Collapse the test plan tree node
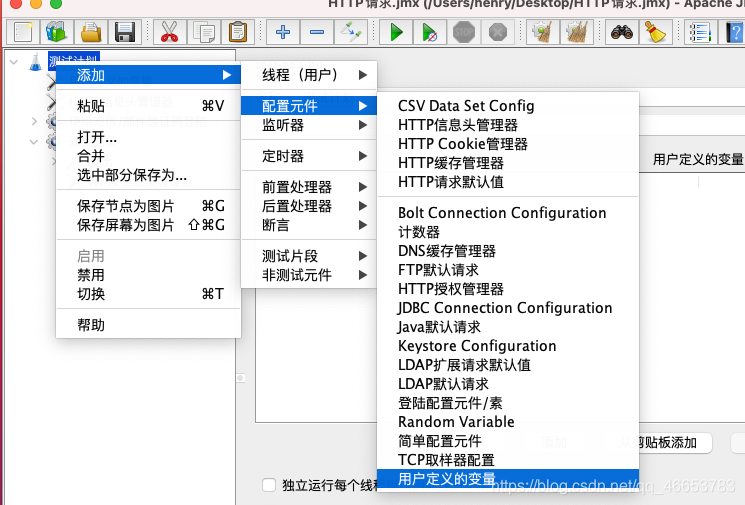This screenshot has height=505, width=745. pos(14,62)
